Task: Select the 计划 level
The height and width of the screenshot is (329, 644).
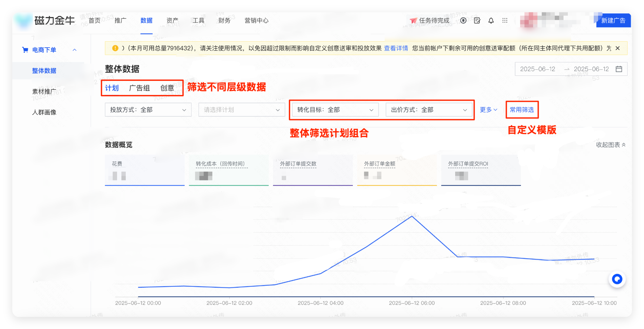Action: click(112, 88)
